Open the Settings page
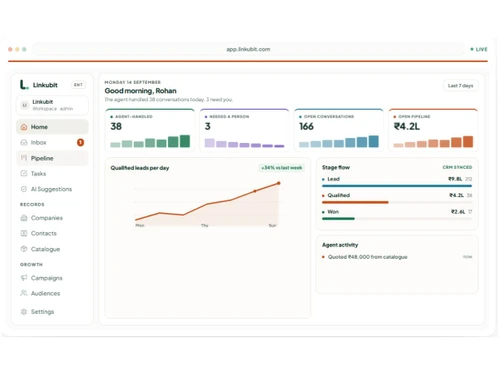 pos(52,312)
